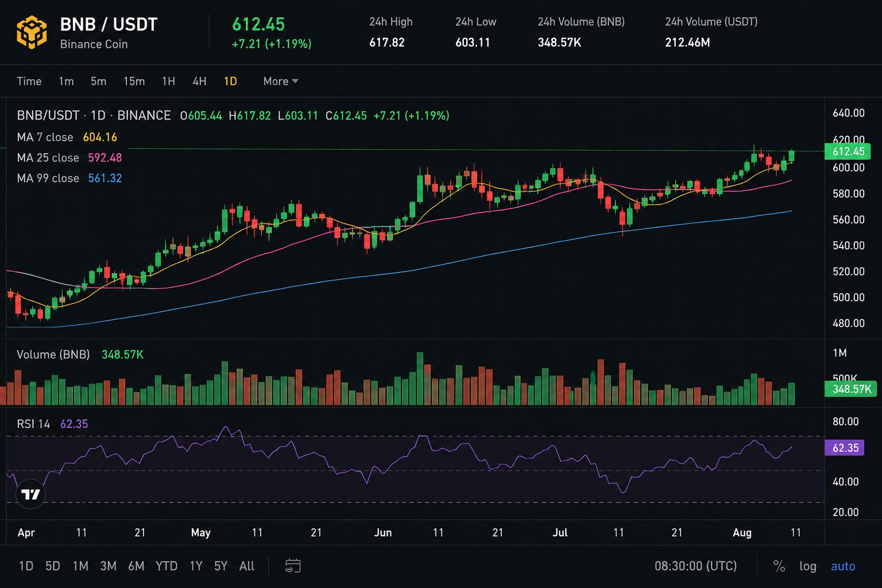Click the BNB coin logo icon

(x=32, y=33)
